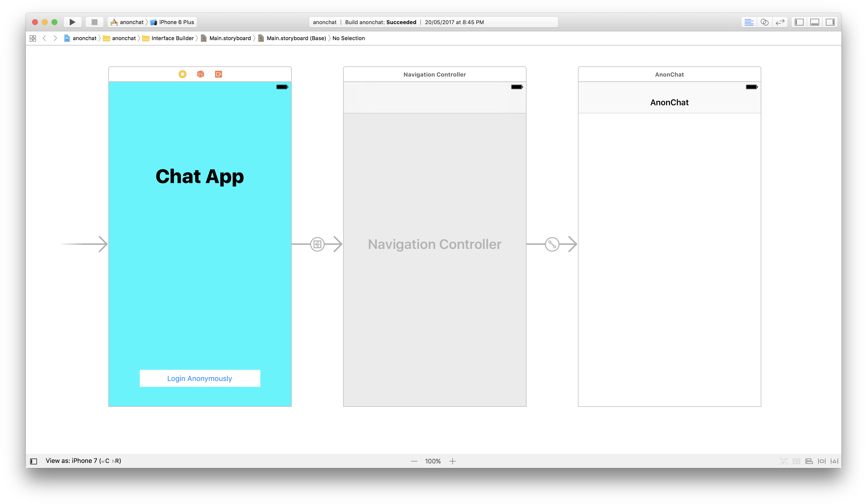Toggle the Utilities inspector panel

830,22
